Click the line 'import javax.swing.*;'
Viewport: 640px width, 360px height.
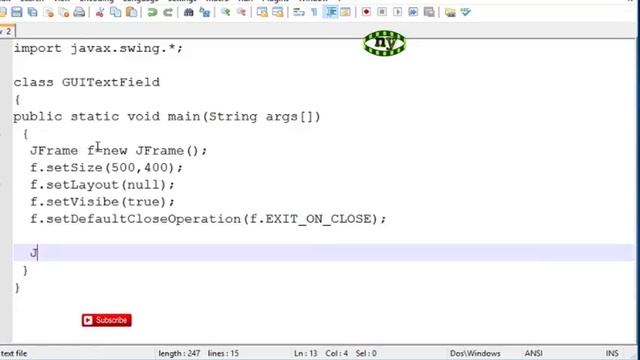coord(98,48)
